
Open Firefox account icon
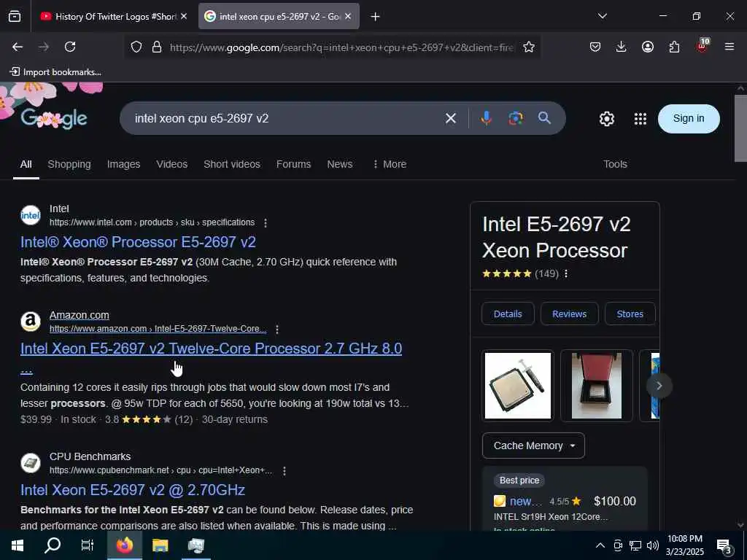(x=648, y=47)
